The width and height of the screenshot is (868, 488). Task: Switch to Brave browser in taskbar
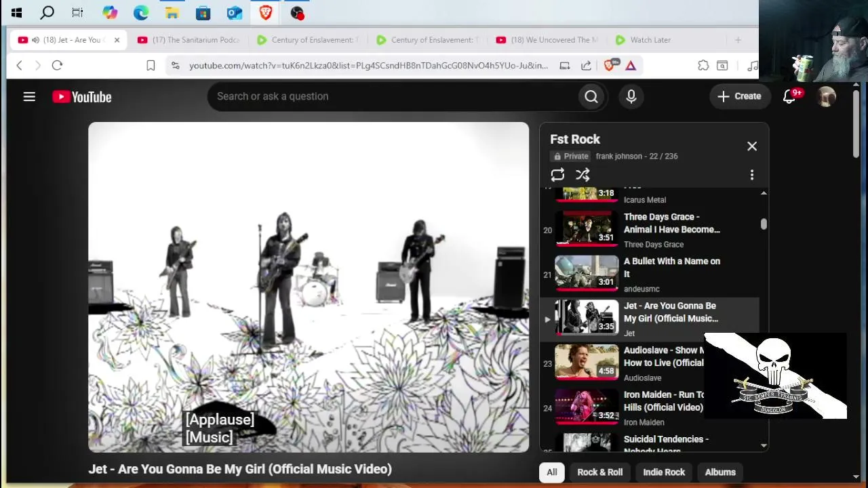point(265,12)
